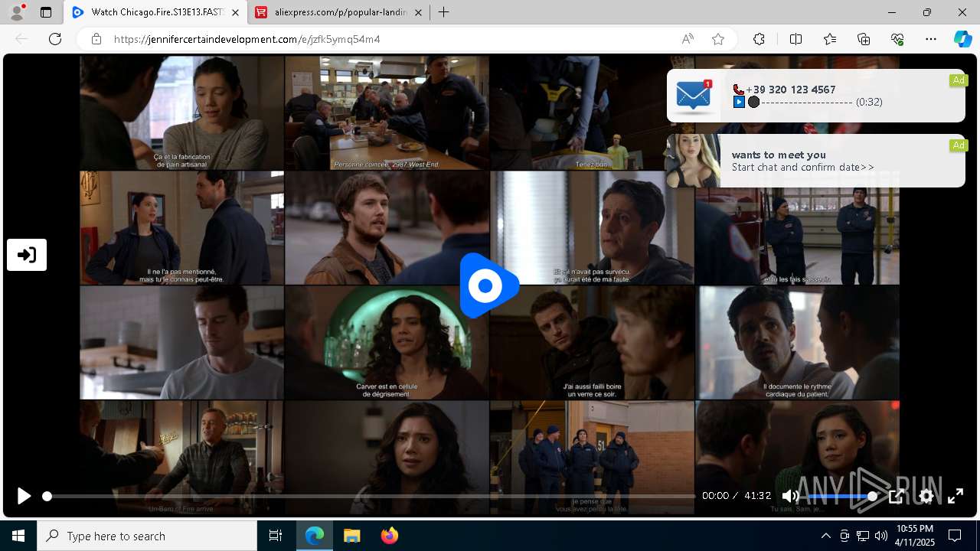Open a new browser tab
Screen dimensions: 980x551
click(x=443, y=12)
